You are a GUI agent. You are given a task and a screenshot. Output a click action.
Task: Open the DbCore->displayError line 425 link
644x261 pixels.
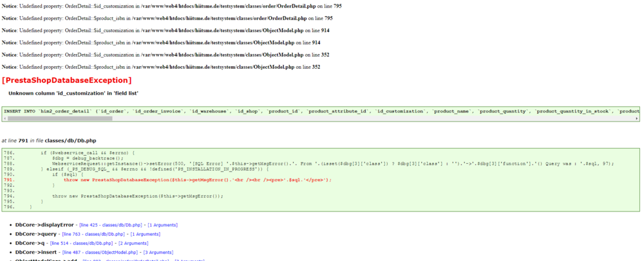click(111, 225)
